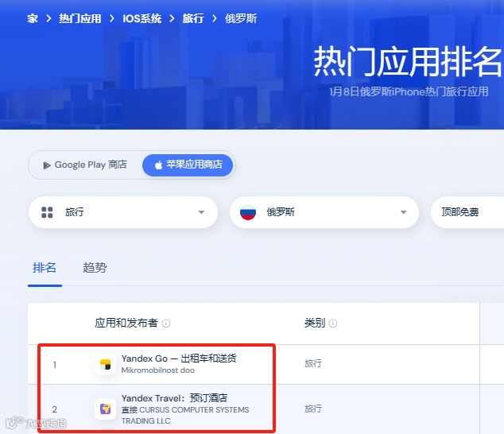This screenshot has height=434, width=504.
Task: Go to 热门应用 breadcrumb
Action: [x=80, y=18]
